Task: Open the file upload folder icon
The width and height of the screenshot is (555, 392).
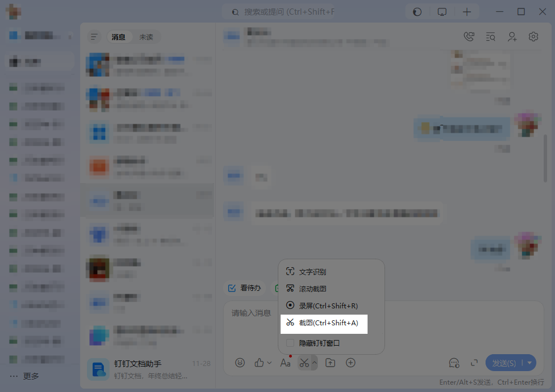Action: 329,363
